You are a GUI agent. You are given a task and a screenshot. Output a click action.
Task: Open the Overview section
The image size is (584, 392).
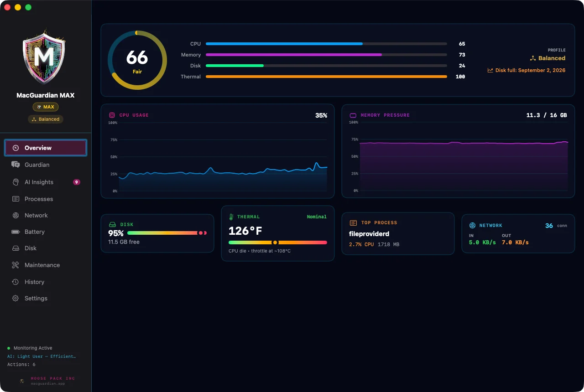pos(46,148)
